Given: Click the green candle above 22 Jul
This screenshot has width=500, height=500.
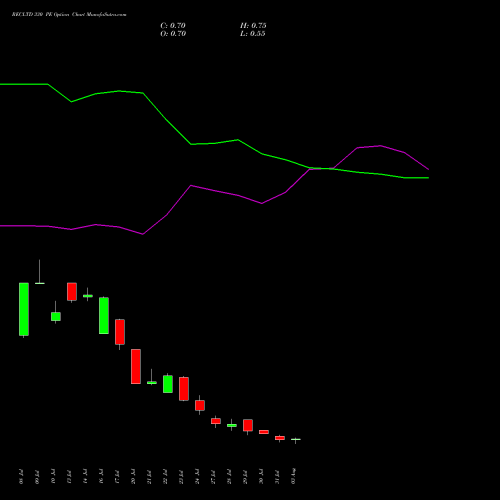Looking at the screenshot, I should (168, 384).
